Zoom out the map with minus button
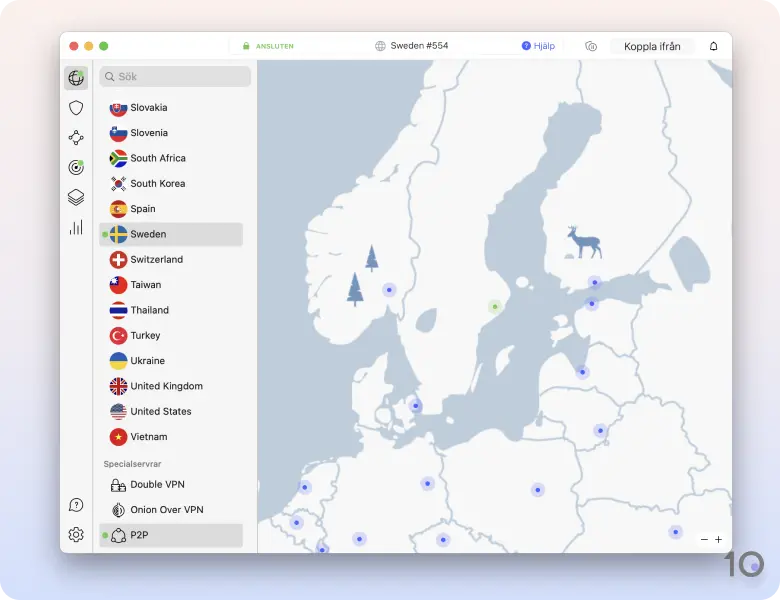Image resolution: width=780 pixels, height=600 pixels. [704, 539]
